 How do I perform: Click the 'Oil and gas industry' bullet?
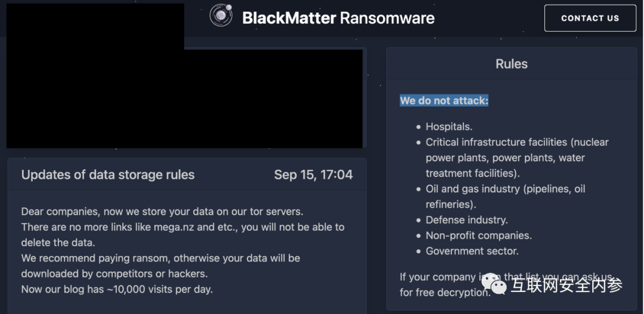505,197
